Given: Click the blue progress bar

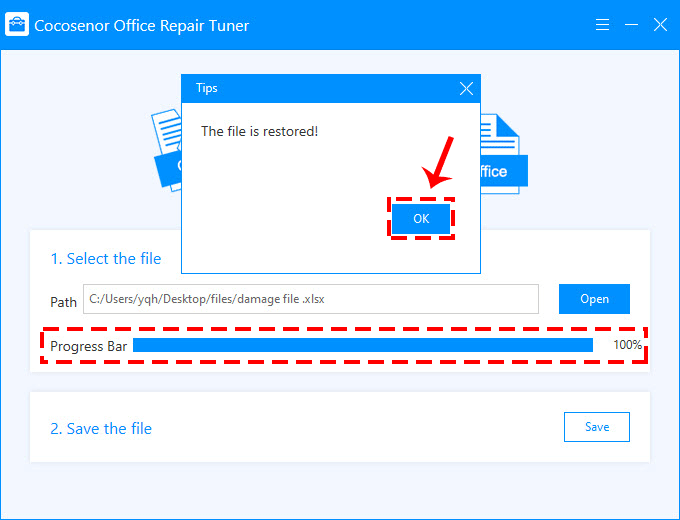Looking at the screenshot, I should [x=363, y=345].
